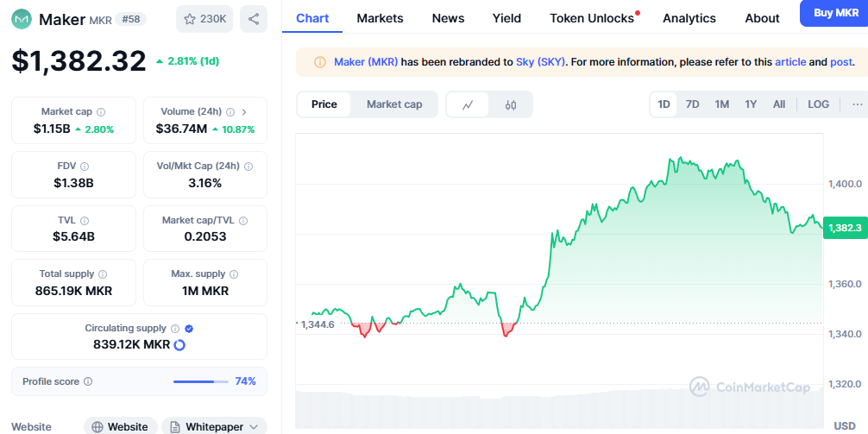Viewport: 868px width, 434px height.
Task: Select the 7D time range
Action: (x=692, y=104)
